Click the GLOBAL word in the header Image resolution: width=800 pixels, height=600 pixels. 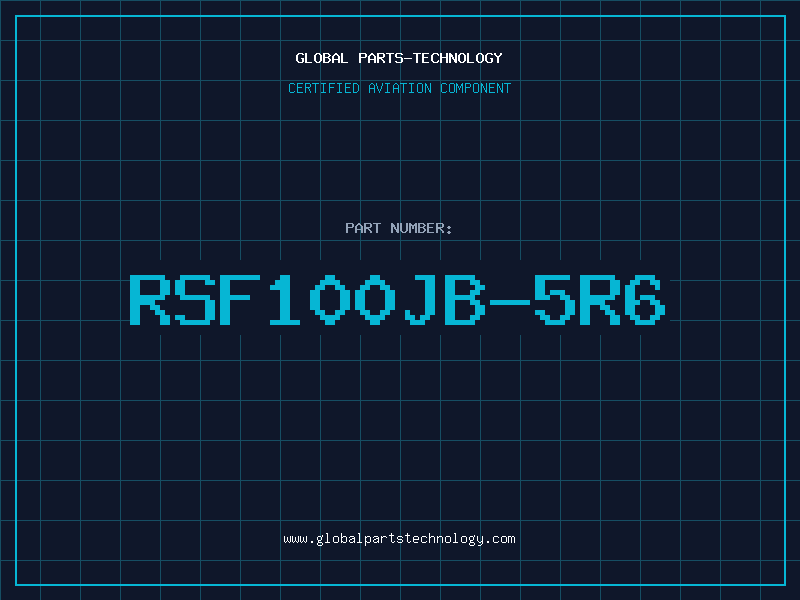(321, 58)
